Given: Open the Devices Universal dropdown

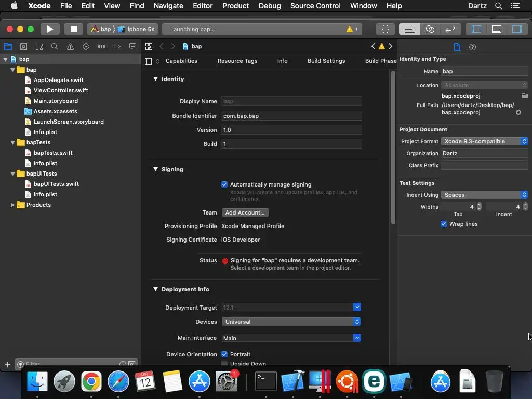Looking at the screenshot, I should coord(291,322).
